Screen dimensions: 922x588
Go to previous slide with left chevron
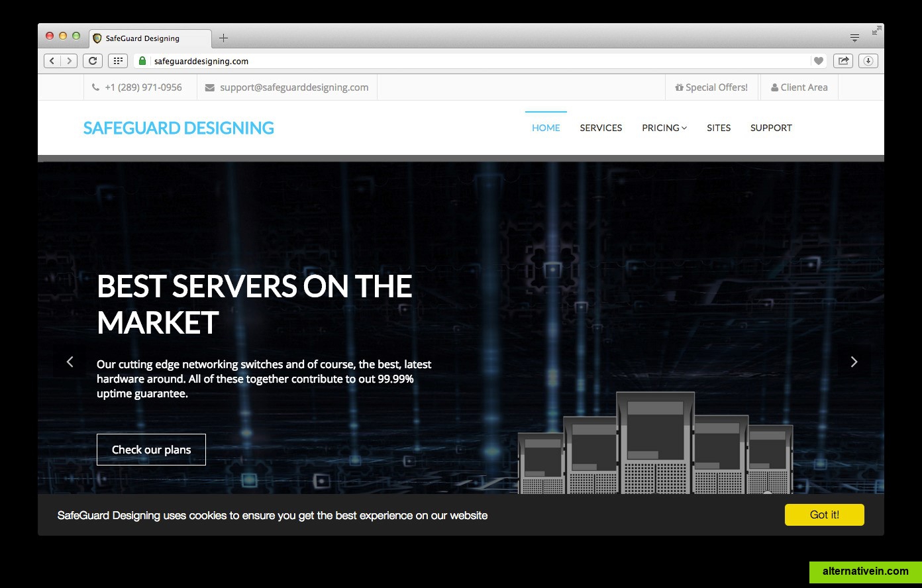pyautogui.click(x=70, y=362)
